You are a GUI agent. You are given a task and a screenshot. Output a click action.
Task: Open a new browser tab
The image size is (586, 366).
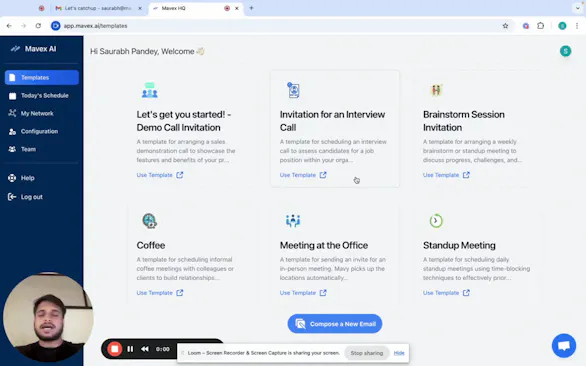pyautogui.click(x=251, y=8)
